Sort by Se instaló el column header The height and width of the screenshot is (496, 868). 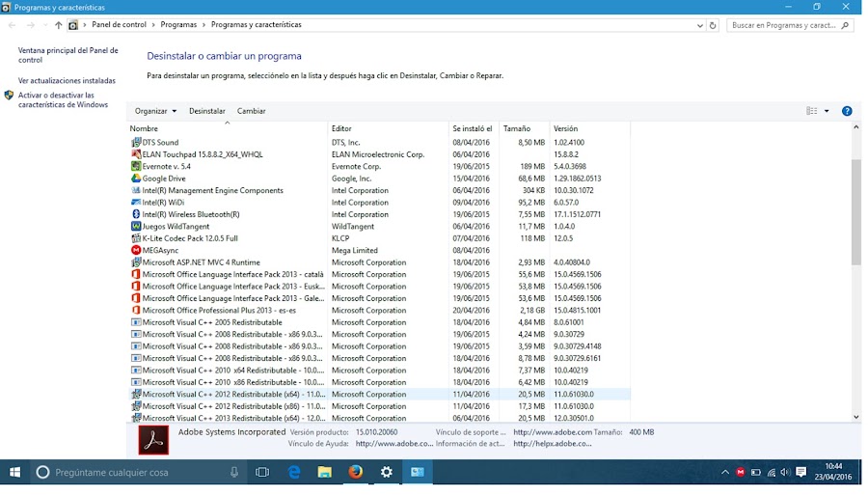click(x=474, y=128)
